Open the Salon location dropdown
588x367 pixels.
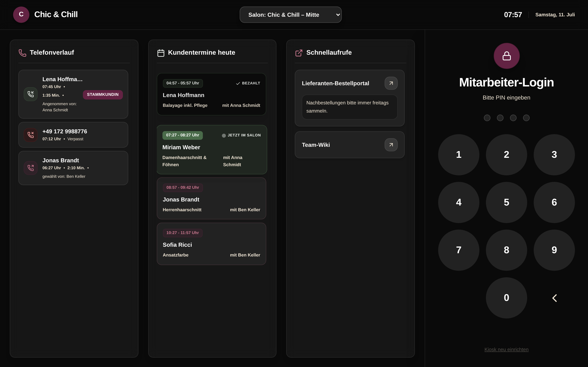tap(291, 14)
